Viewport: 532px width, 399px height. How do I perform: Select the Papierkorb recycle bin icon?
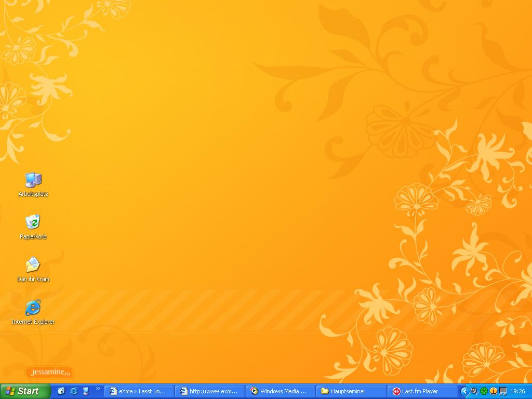(33, 227)
